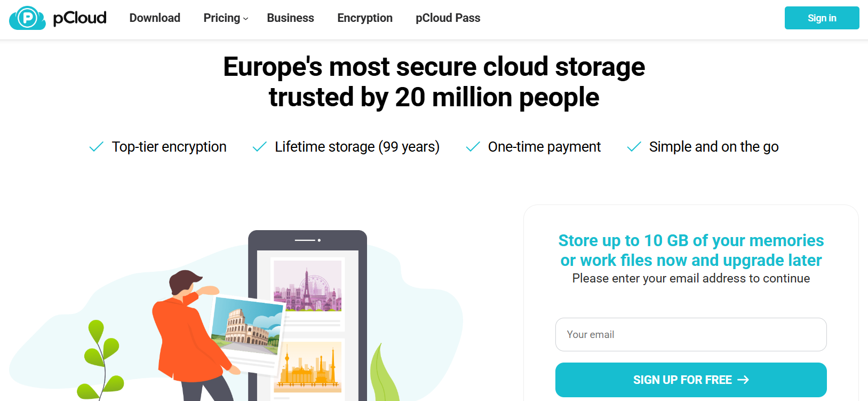
Task: Open the Encryption page
Action: (365, 18)
